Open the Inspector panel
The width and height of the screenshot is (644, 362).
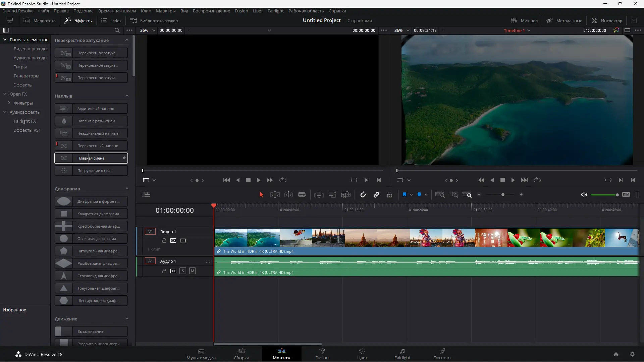click(x=606, y=20)
